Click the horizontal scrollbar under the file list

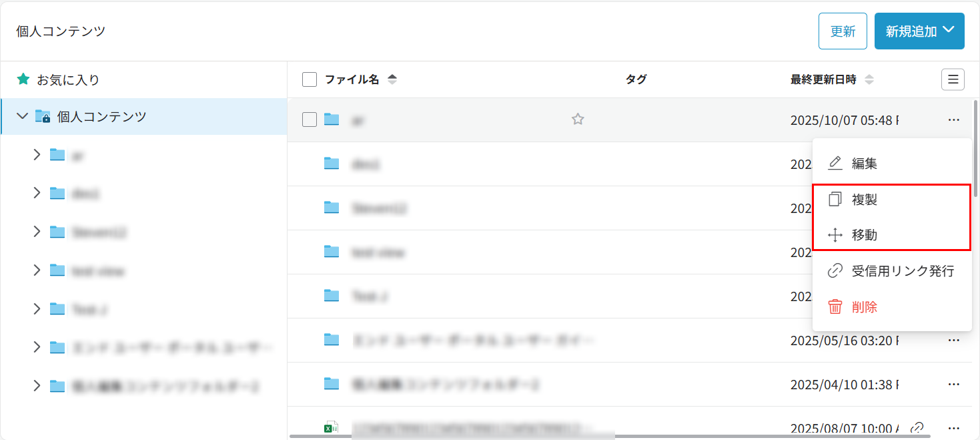[x=609, y=436]
